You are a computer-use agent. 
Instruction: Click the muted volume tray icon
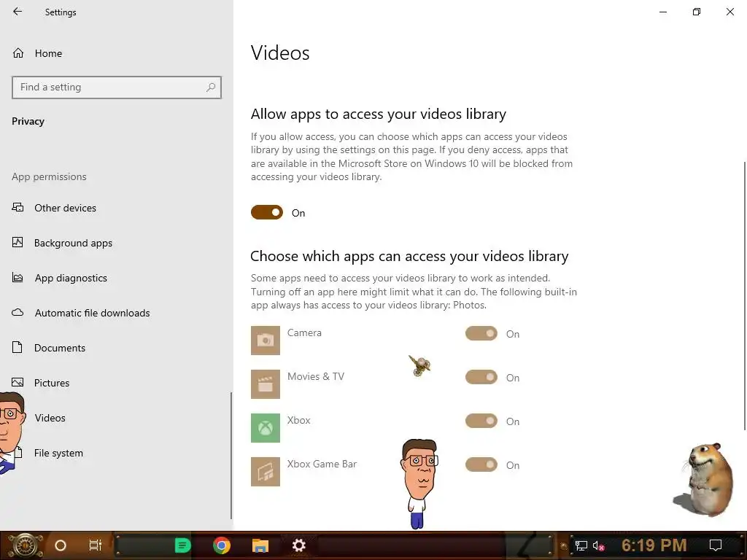click(599, 545)
